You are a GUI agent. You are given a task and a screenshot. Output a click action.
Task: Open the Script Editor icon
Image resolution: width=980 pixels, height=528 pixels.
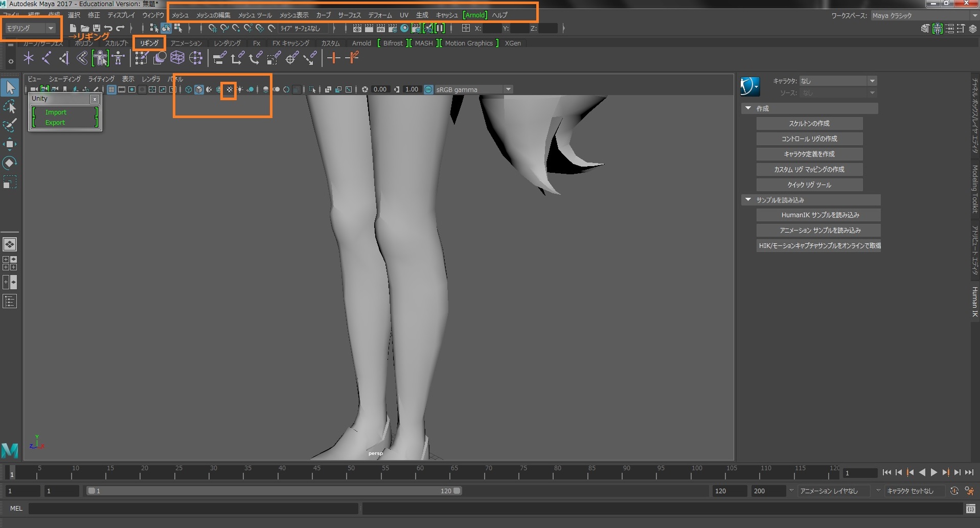click(971, 509)
